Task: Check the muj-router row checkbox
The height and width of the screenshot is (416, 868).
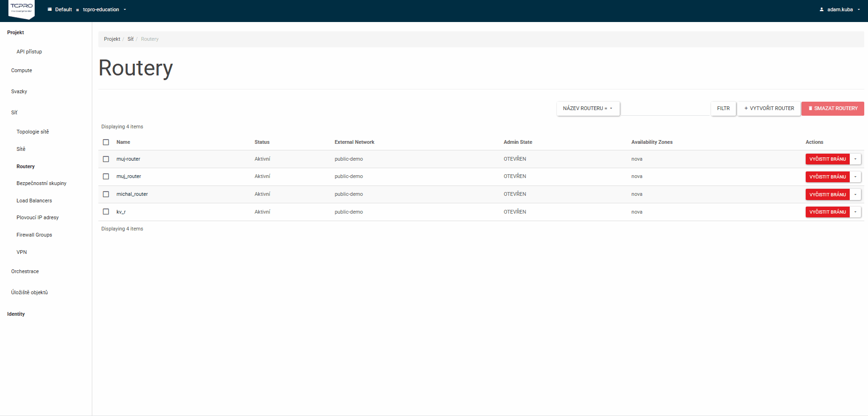Action: [106, 159]
